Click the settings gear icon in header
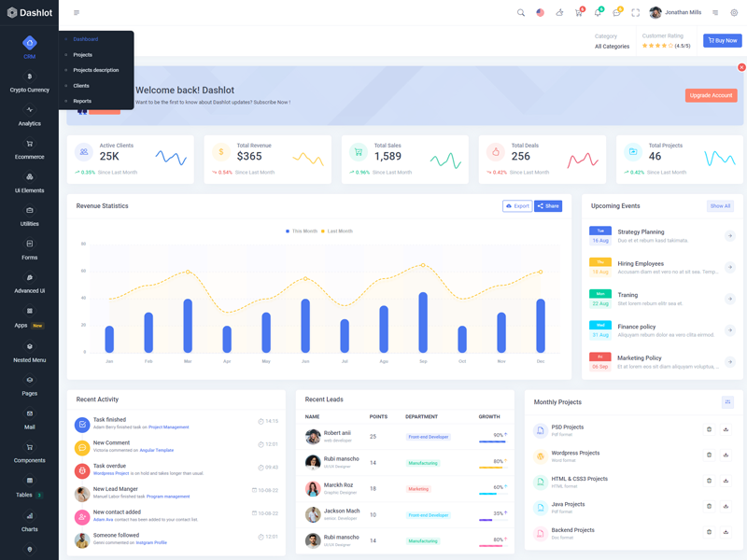This screenshot has width=747, height=560. click(x=734, y=13)
